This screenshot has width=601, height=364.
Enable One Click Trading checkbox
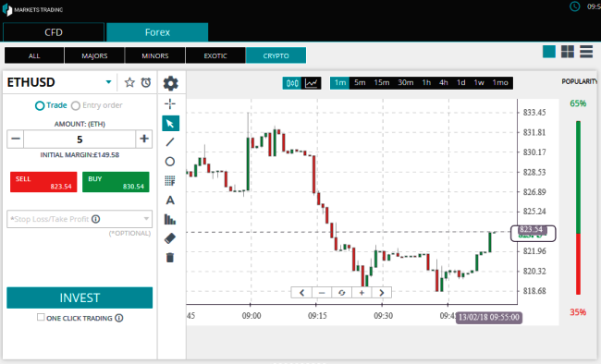pyautogui.click(x=41, y=317)
